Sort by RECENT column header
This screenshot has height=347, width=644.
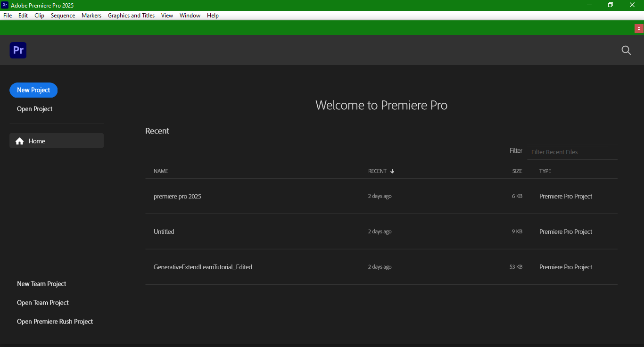(377, 171)
